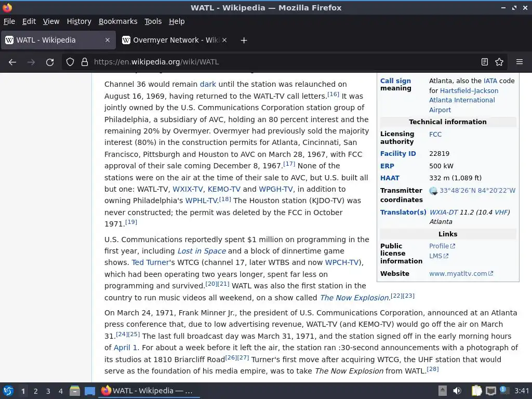
Task: Open the WPCH-TV link
Action: pos(342,262)
